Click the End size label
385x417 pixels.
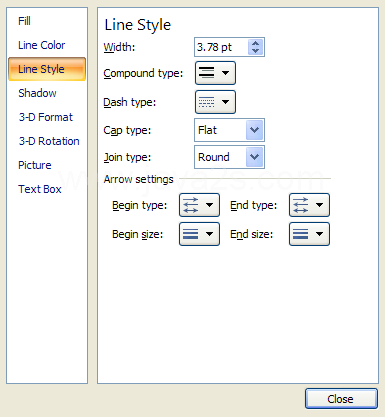coord(252,234)
